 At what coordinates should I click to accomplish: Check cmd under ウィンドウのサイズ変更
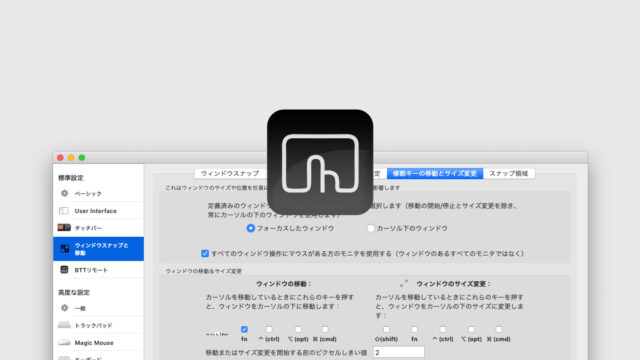click(499, 329)
